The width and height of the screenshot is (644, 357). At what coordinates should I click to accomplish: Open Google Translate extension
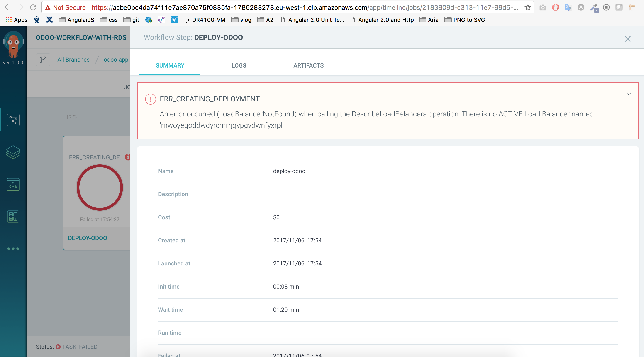pyautogui.click(x=568, y=7)
